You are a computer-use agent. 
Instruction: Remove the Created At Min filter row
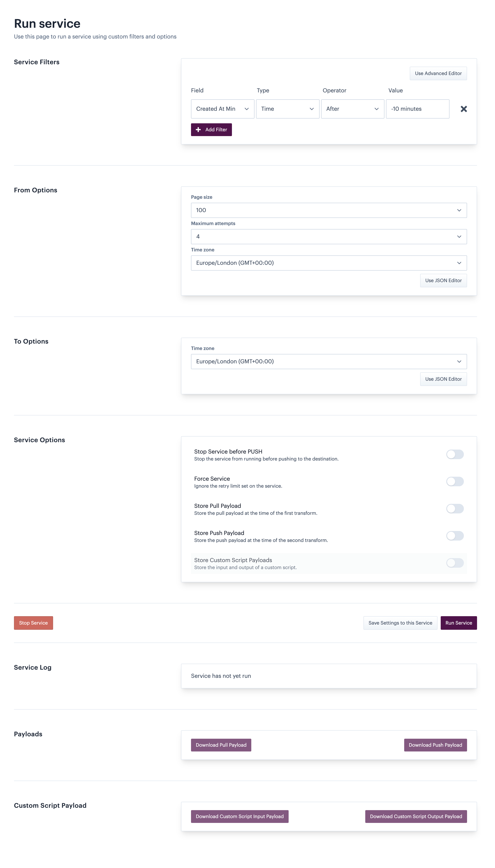point(463,109)
